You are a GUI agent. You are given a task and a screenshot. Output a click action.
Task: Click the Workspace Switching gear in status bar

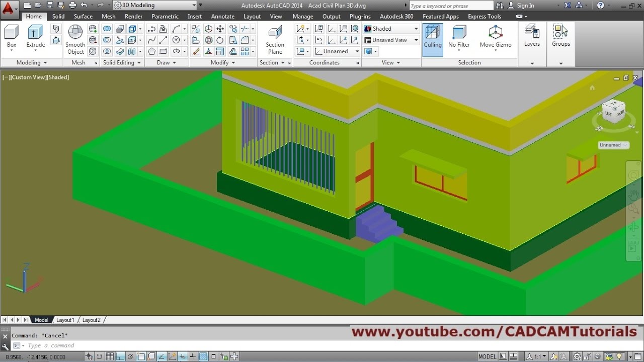click(577, 356)
